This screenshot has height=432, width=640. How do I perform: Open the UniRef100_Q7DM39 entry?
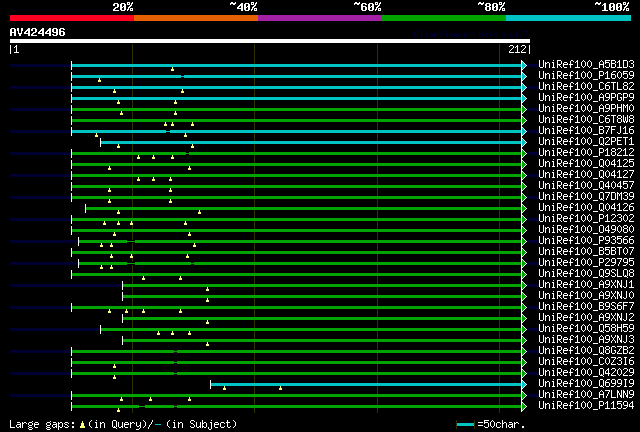pyautogui.click(x=586, y=196)
